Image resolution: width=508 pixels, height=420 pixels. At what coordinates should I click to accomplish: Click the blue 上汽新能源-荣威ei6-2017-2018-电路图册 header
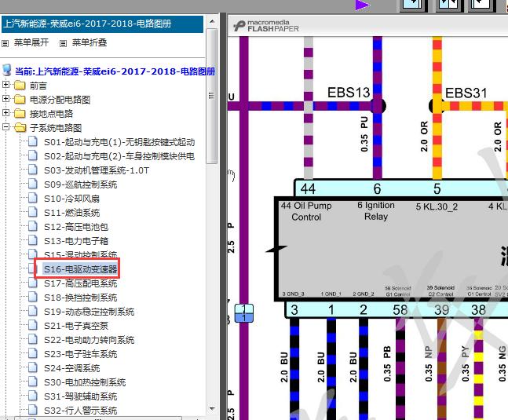[x=102, y=24]
